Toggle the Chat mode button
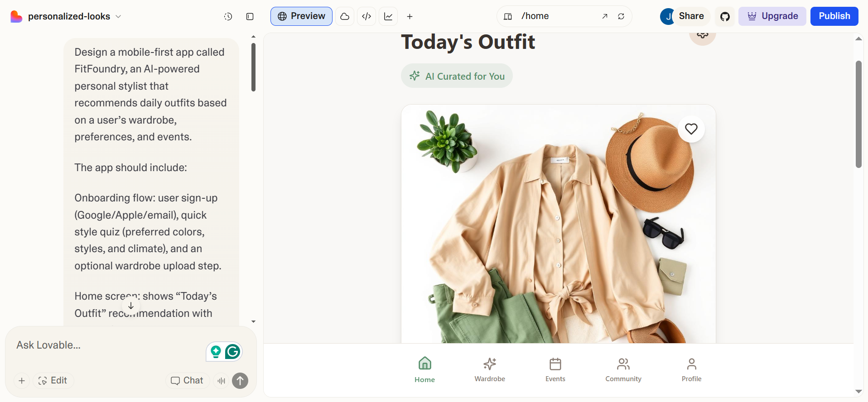The image size is (868, 402). point(187,381)
